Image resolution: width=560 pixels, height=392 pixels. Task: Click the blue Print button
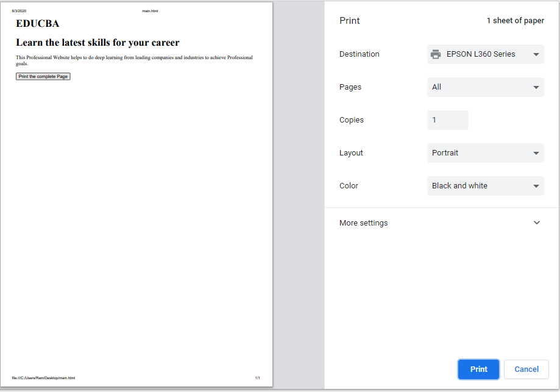pos(478,369)
